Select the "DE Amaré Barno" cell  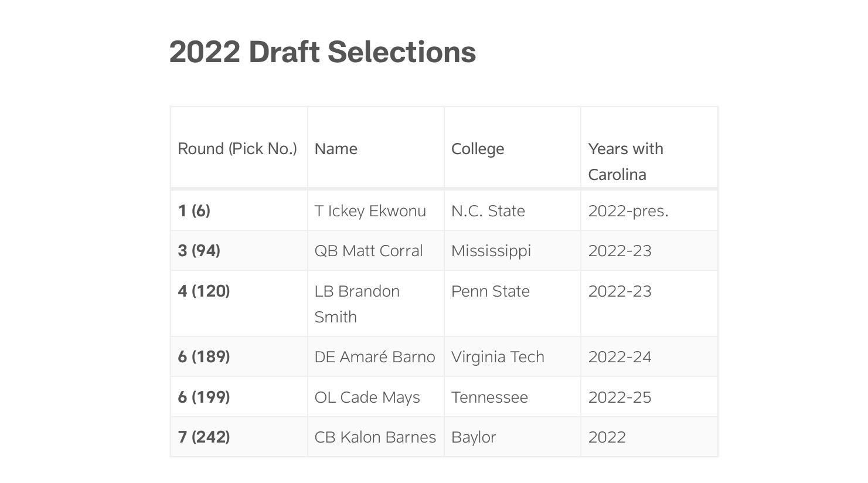click(x=375, y=357)
